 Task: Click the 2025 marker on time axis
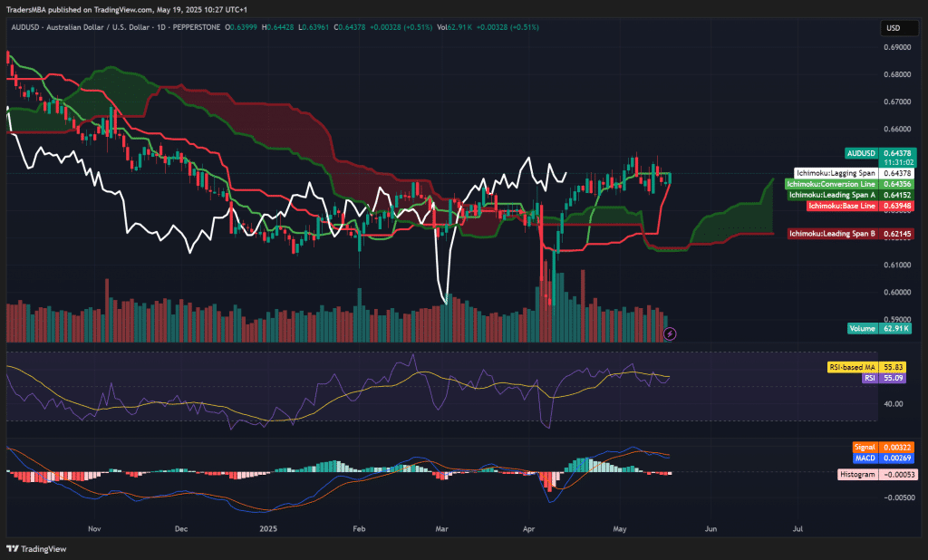(x=267, y=526)
